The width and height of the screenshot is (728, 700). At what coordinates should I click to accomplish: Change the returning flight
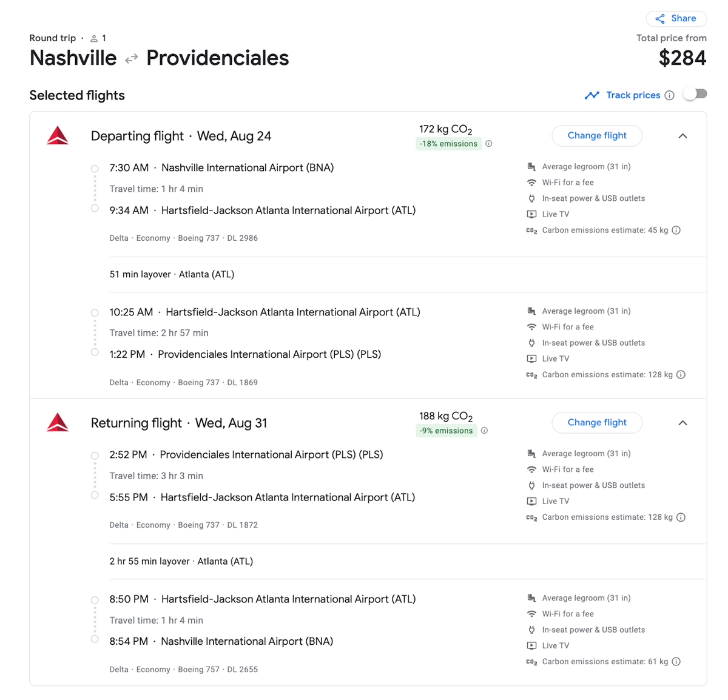[x=596, y=423]
